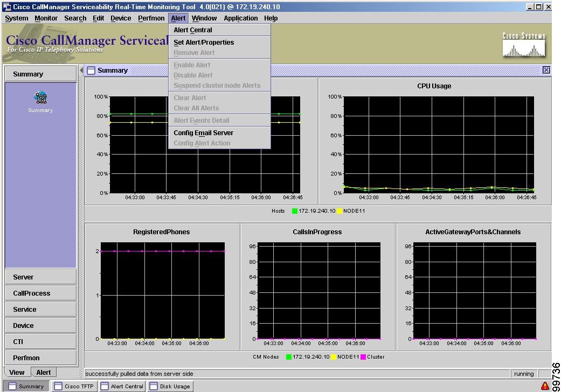Image resolution: width=561 pixels, height=392 pixels.
Task: Switch to the View tab
Action: (x=17, y=373)
